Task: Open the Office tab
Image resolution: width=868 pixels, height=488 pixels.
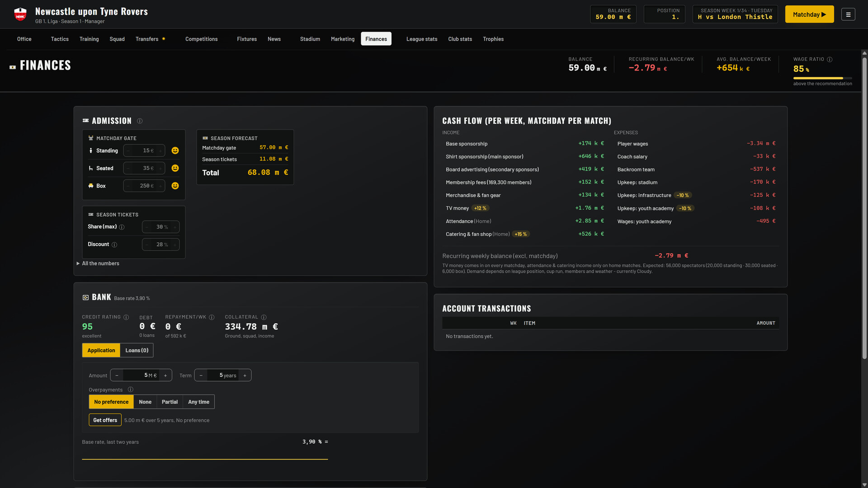Action: coord(24,39)
